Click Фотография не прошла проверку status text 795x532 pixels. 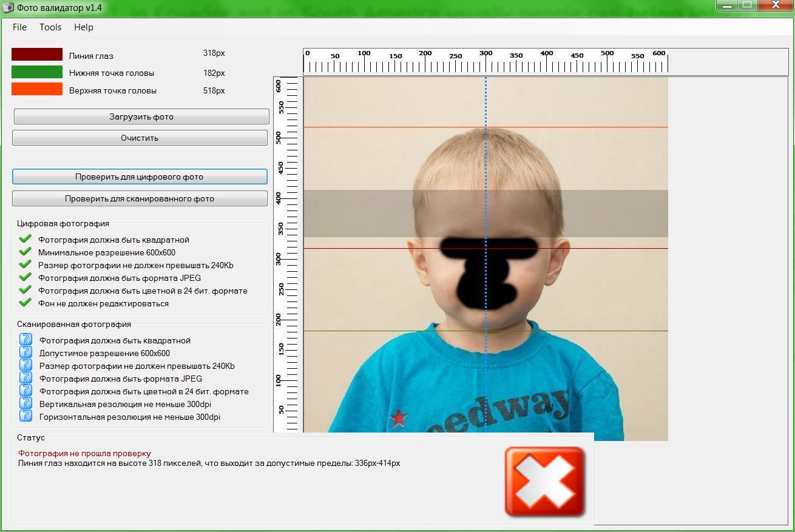[84, 453]
